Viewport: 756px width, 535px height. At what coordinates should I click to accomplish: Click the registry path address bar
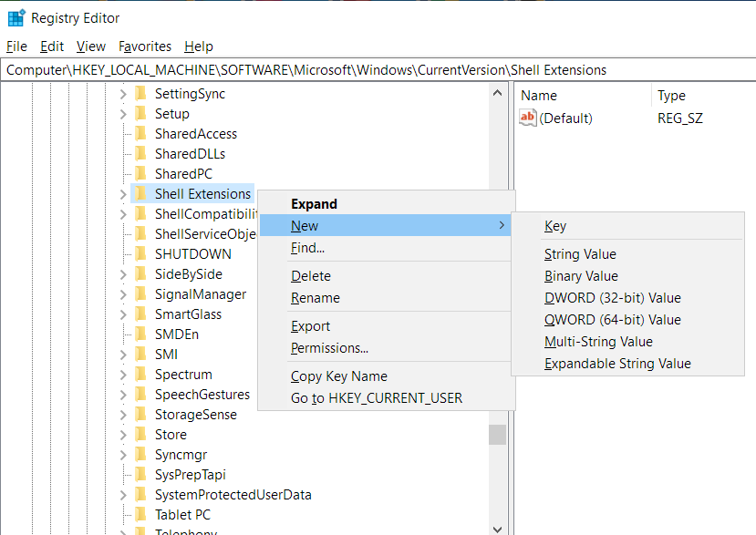274,69
